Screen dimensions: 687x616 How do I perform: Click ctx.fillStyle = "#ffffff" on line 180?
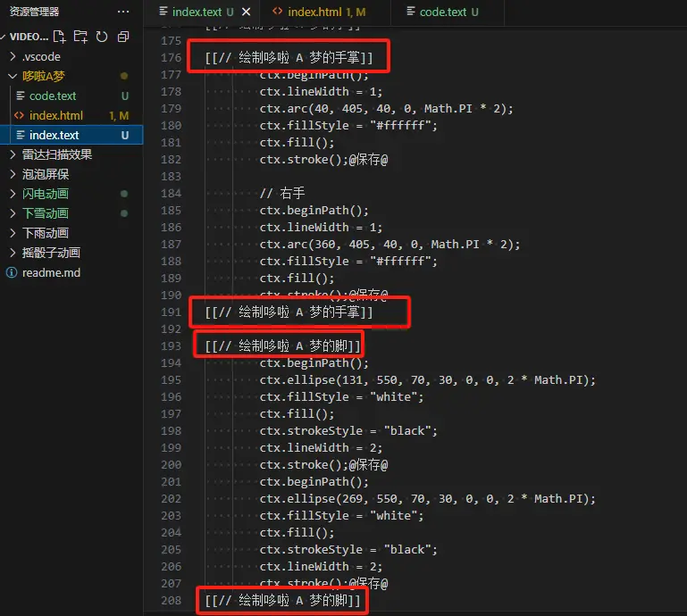point(348,126)
